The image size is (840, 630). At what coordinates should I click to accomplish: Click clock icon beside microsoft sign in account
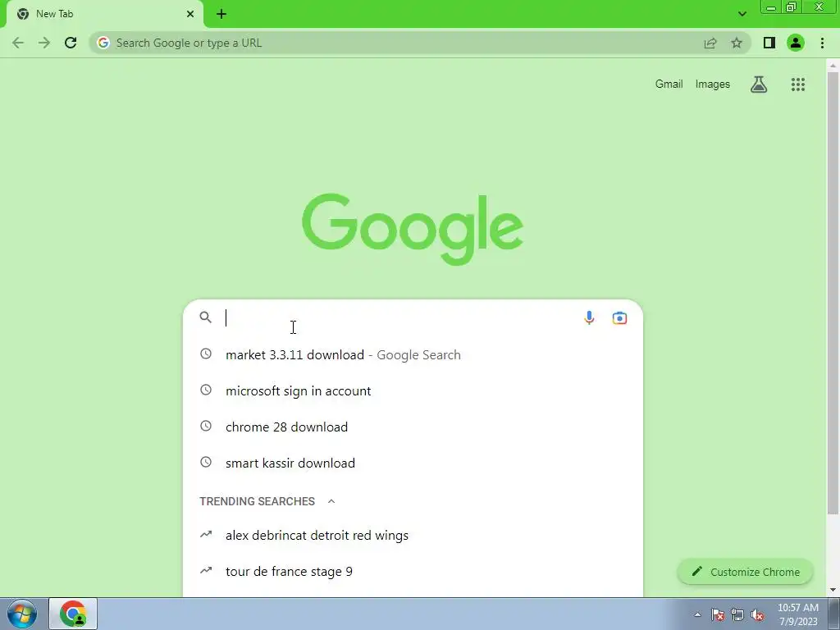[x=206, y=390]
